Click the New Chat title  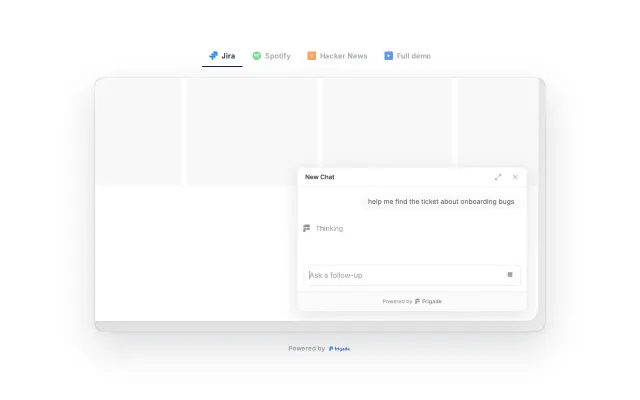(320, 177)
